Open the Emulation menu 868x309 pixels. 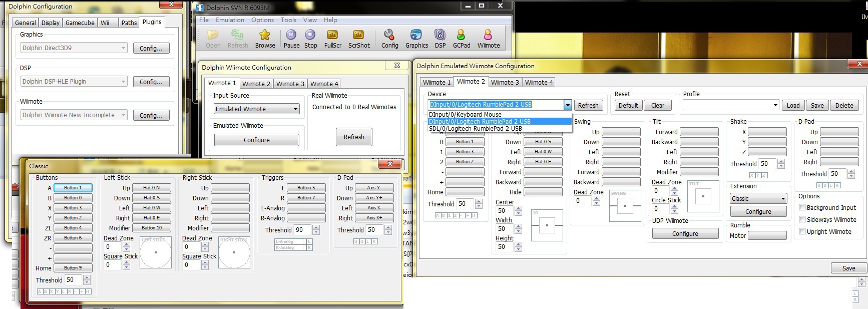coord(230,20)
